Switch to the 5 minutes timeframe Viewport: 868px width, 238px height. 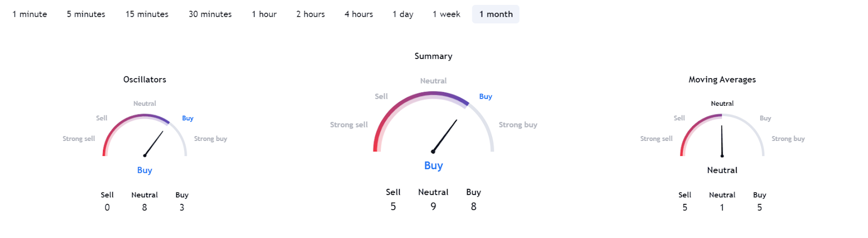coord(86,14)
